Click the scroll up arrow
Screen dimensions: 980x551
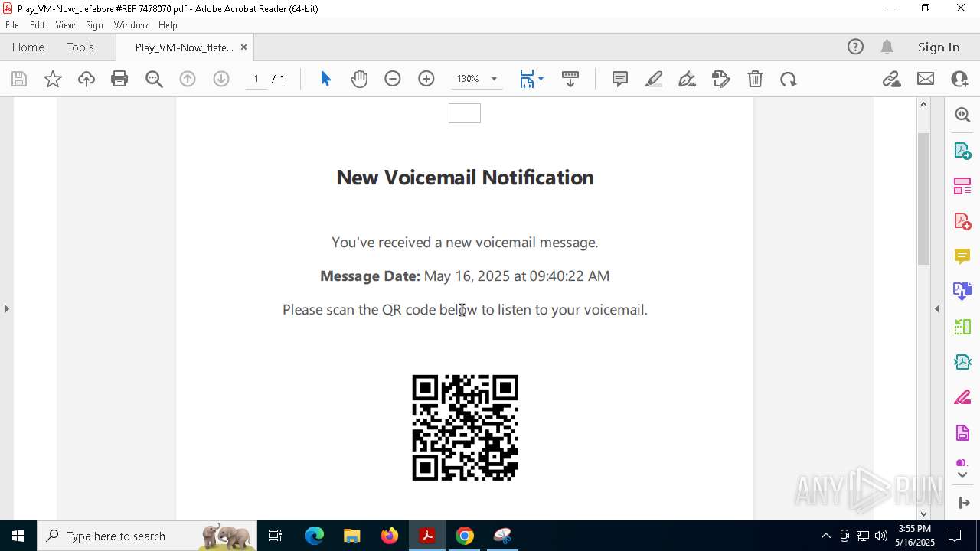tap(923, 104)
